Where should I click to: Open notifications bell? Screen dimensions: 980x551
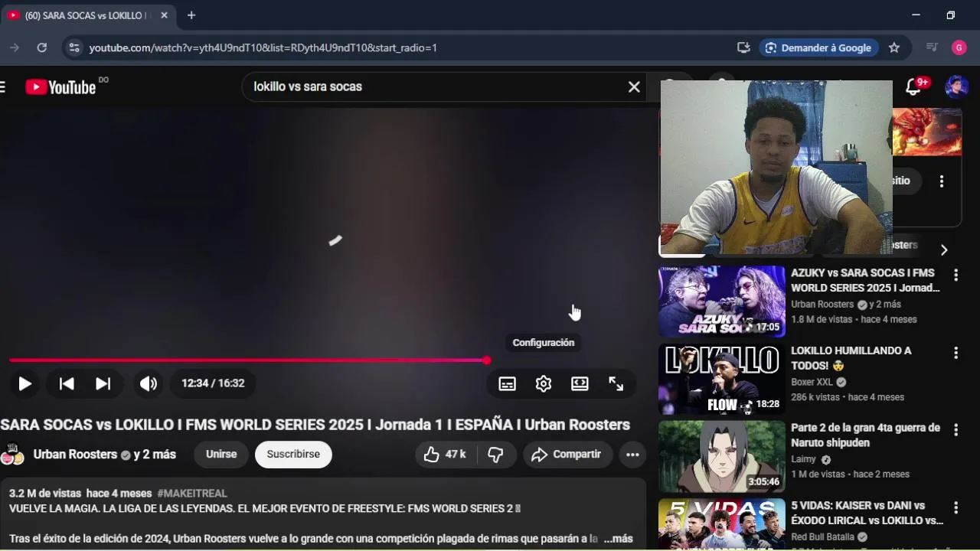coord(913,87)
